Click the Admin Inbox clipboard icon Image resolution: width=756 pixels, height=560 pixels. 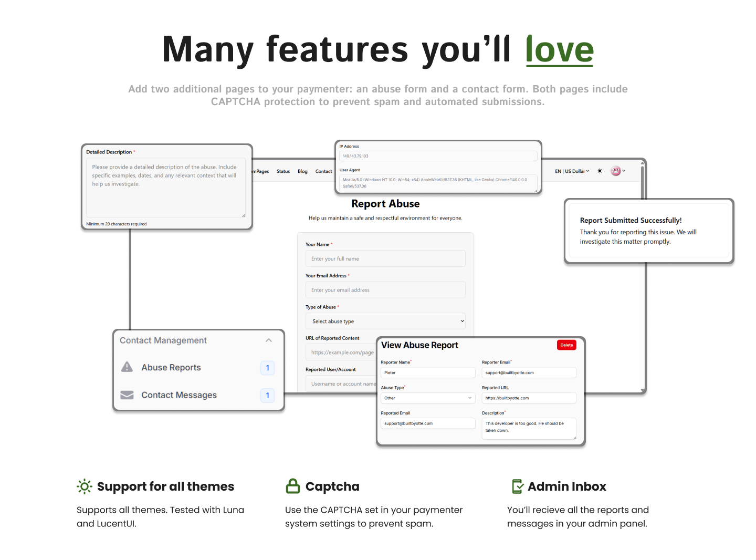point(517,486)
